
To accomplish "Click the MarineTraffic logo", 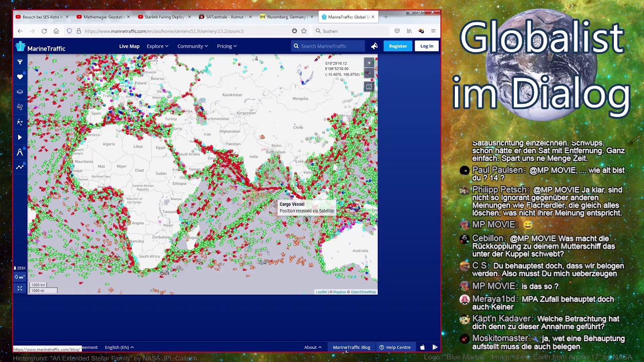I will click(40, 47).
